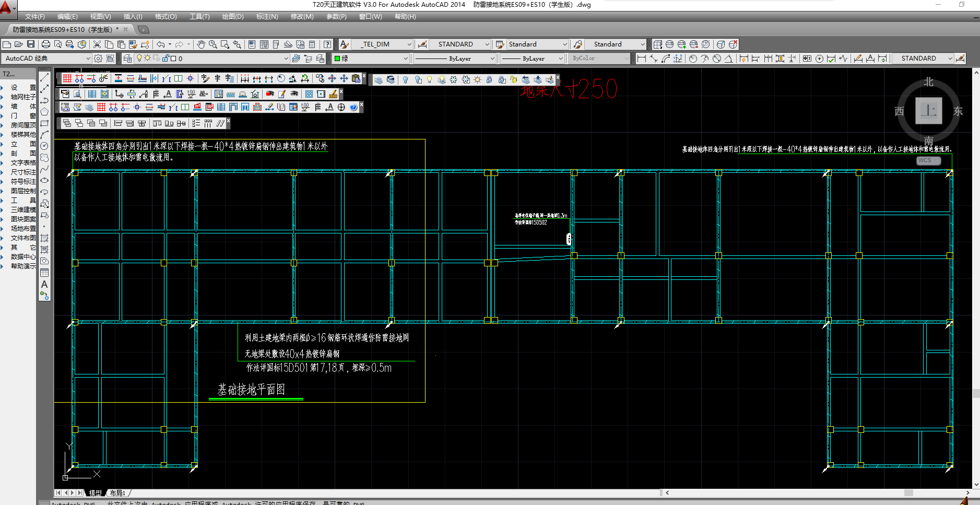
Task: Click the Plot printer icon
Action: coord(46,44)
